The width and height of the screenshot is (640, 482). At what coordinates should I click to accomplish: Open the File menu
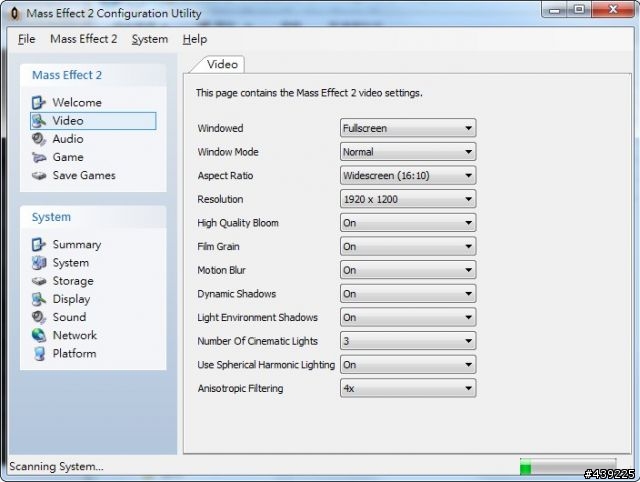pos(27,39)
